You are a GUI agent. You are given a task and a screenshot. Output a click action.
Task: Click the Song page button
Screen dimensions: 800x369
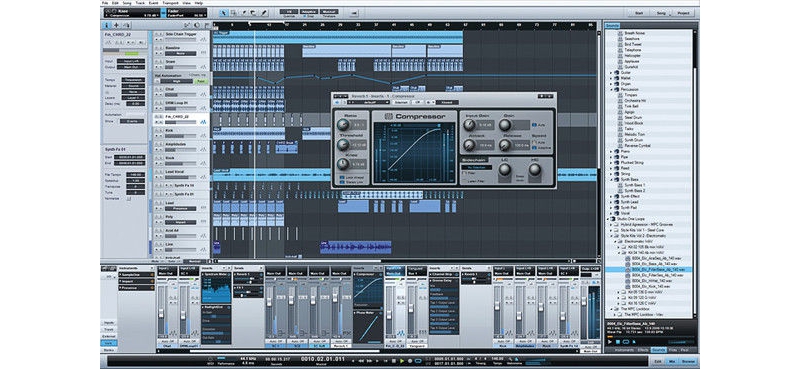(661, 13)
